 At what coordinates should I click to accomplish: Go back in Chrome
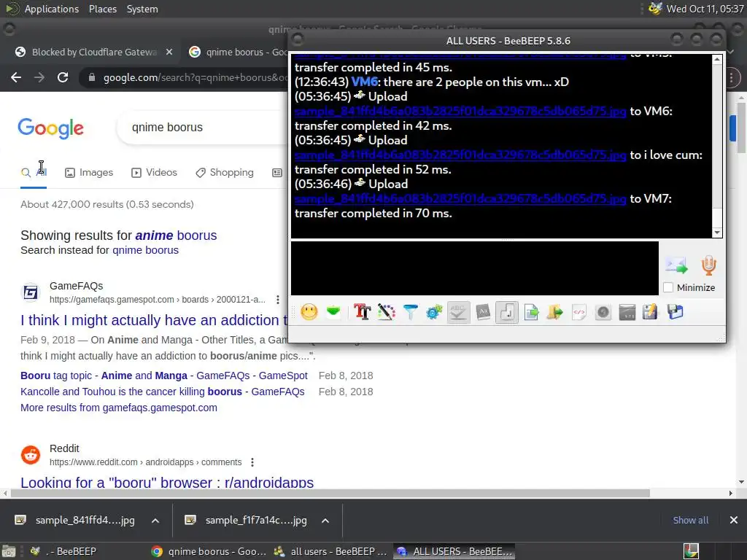pyautogui.click(x=16, y=77)
